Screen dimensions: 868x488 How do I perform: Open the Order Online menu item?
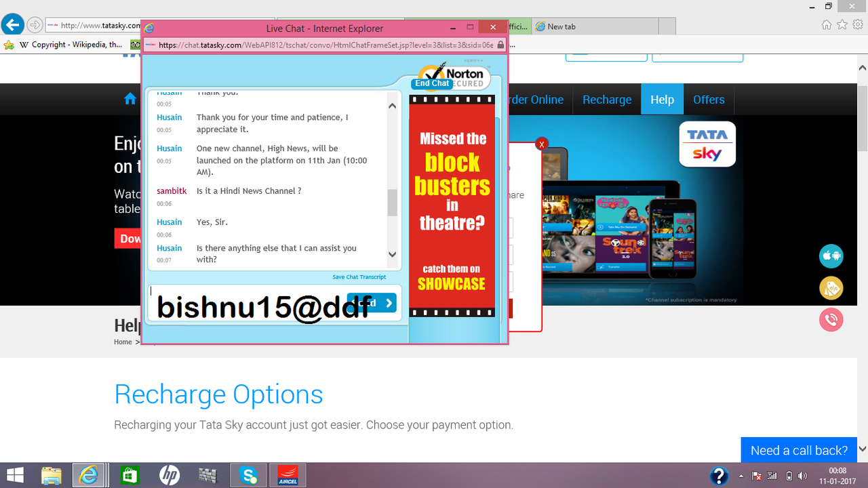click(x=536, y=100)
